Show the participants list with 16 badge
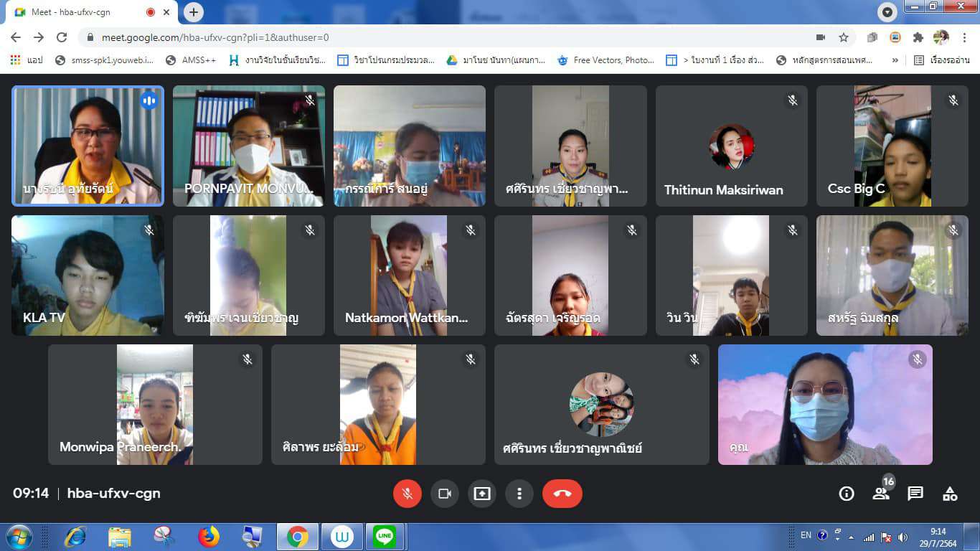980x551 pixels. (x=881, y=493)
